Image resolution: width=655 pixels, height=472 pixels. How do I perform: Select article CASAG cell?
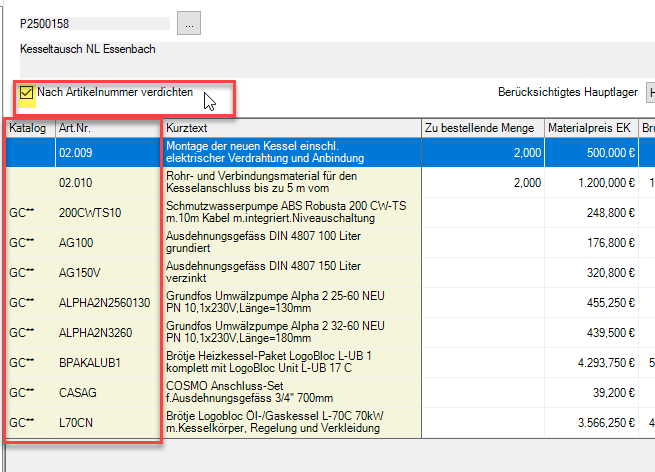pos(108,393)
